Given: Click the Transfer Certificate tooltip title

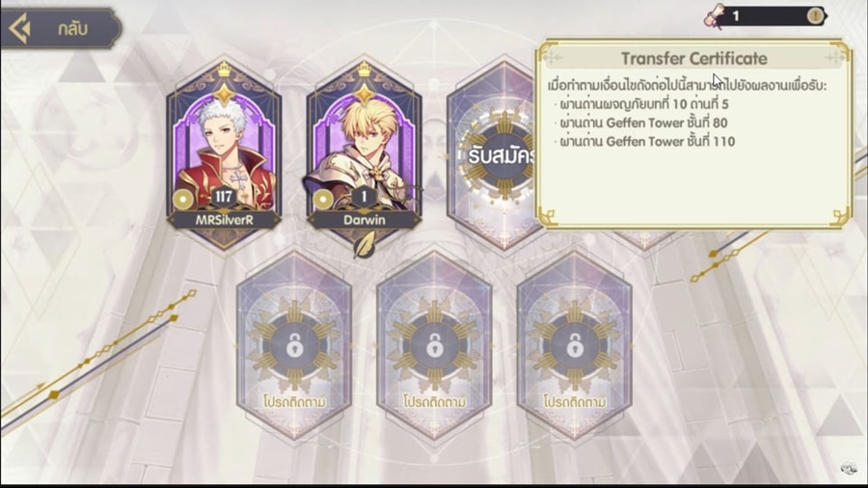Looking at the screenshot, I should tap(693, 58).
